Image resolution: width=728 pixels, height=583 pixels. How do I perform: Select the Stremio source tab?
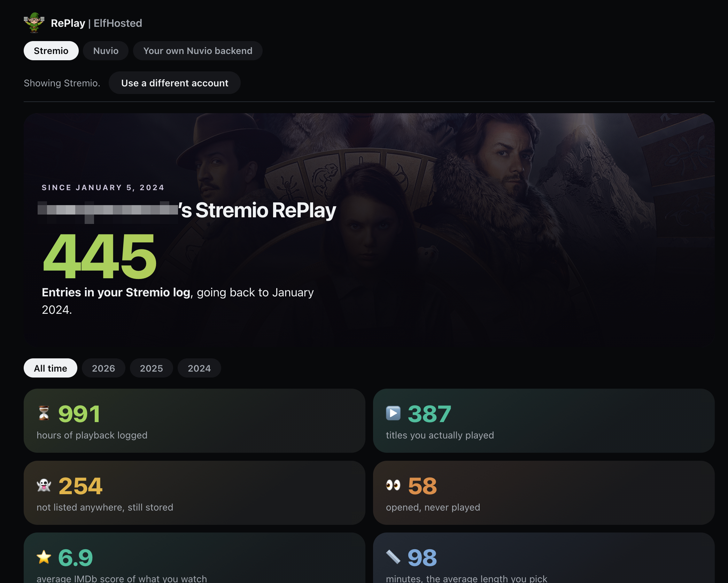(51, 51)
